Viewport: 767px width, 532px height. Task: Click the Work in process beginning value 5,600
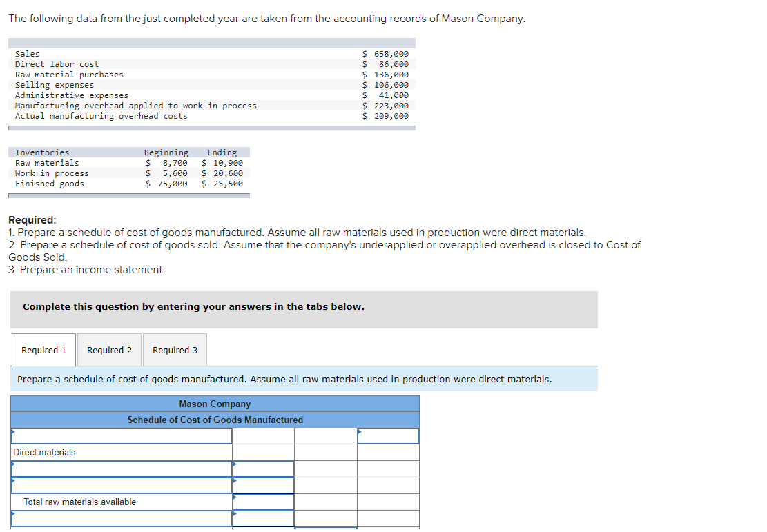(175, 173)
